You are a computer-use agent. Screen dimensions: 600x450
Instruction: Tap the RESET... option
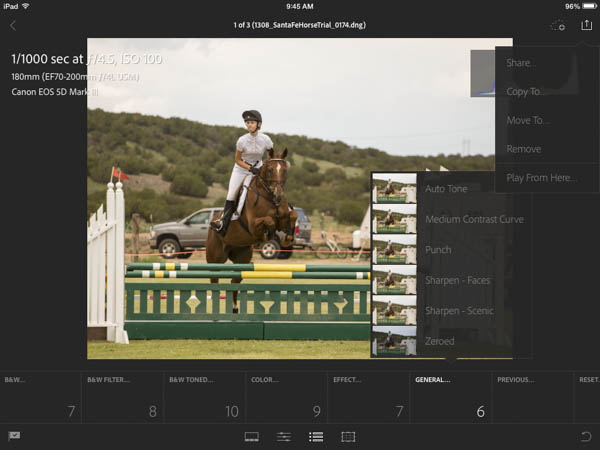(x=587, y=397)
